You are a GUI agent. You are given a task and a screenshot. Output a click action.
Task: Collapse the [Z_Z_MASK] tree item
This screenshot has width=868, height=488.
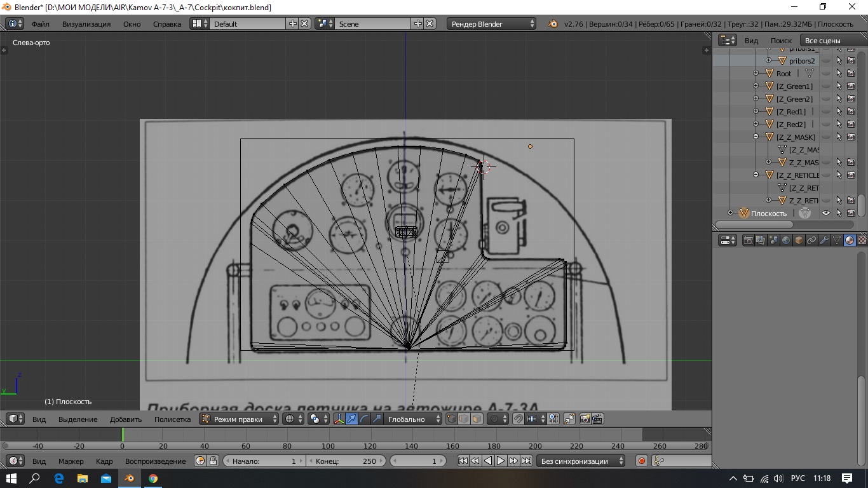click(756, 137)
